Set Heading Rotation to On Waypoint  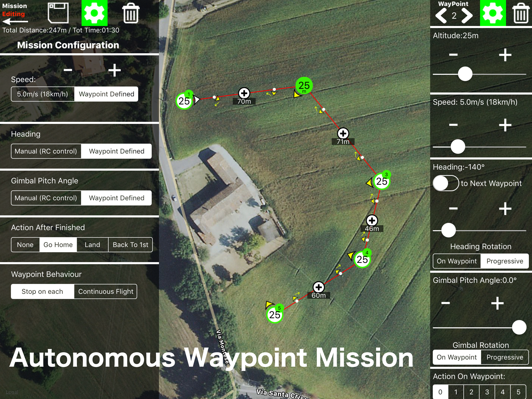pyautogui.click(x=456, y=261)
